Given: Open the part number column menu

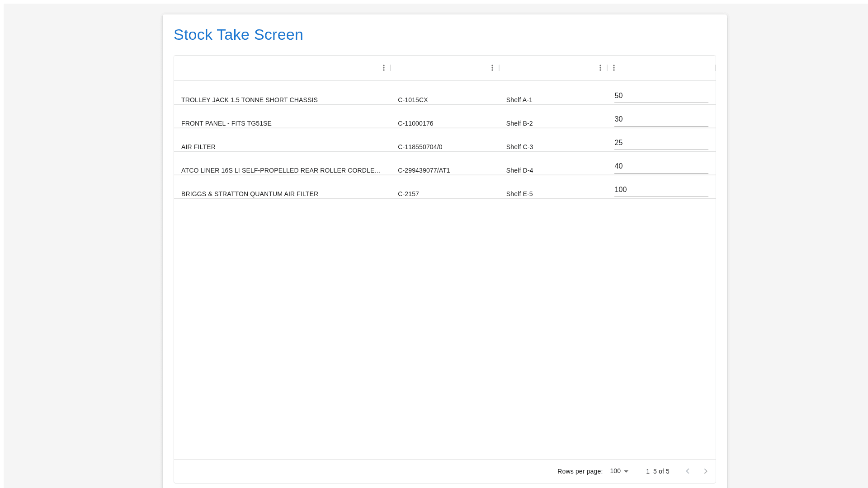Looking at the screenshot, I should tap(492, 68).
